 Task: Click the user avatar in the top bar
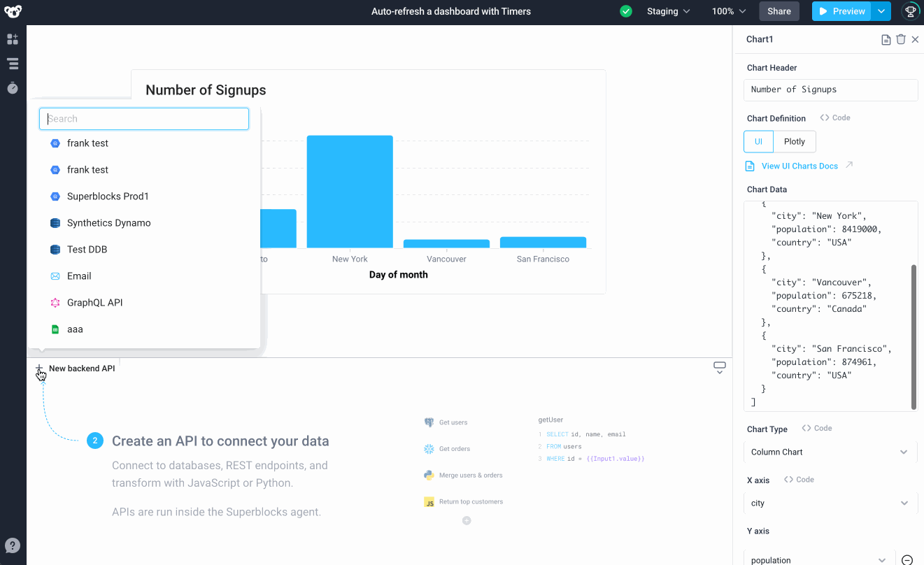click(x=909, y=11)
